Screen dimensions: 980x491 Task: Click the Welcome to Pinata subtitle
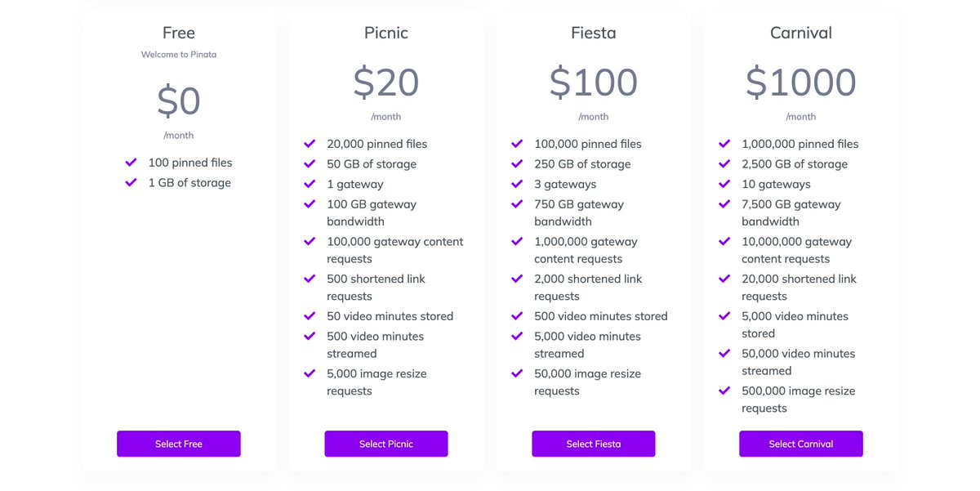point(179,55)
